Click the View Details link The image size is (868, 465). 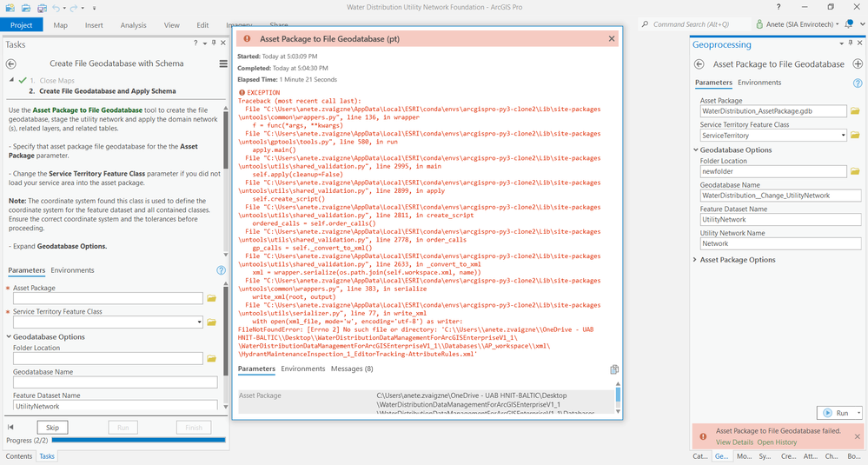(x=734, y=442)
